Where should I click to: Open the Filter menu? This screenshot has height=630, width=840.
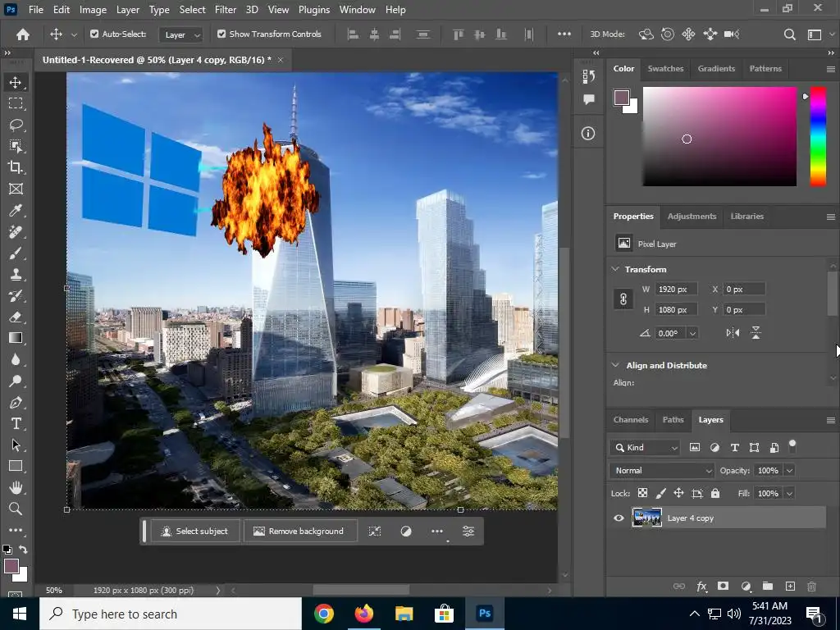pyautogui.click(x=225, y=10)
